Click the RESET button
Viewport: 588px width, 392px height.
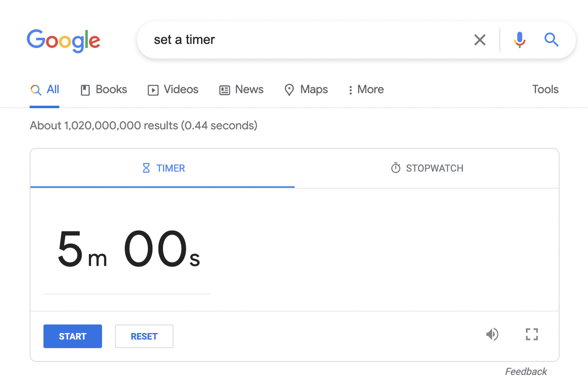[144, 336]
